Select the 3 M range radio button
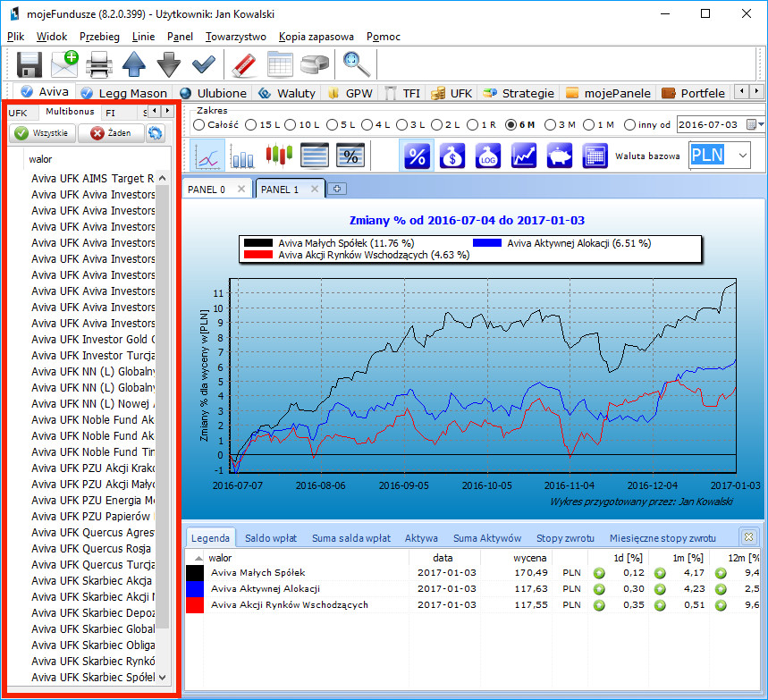 551,125
